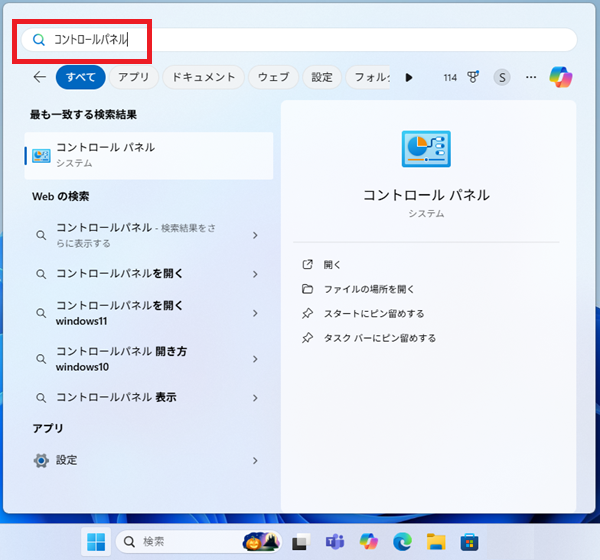
Task: Open Microsoft Edge from the taskbar
Action: pos(403,542)
